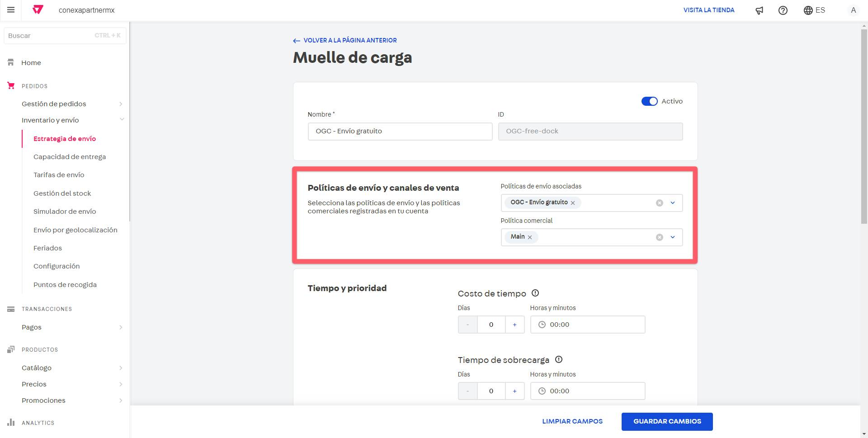Viewport: 868px width, 438px height.
Task: Click Costo de tiempo days value field
Action: click(491, 325)
